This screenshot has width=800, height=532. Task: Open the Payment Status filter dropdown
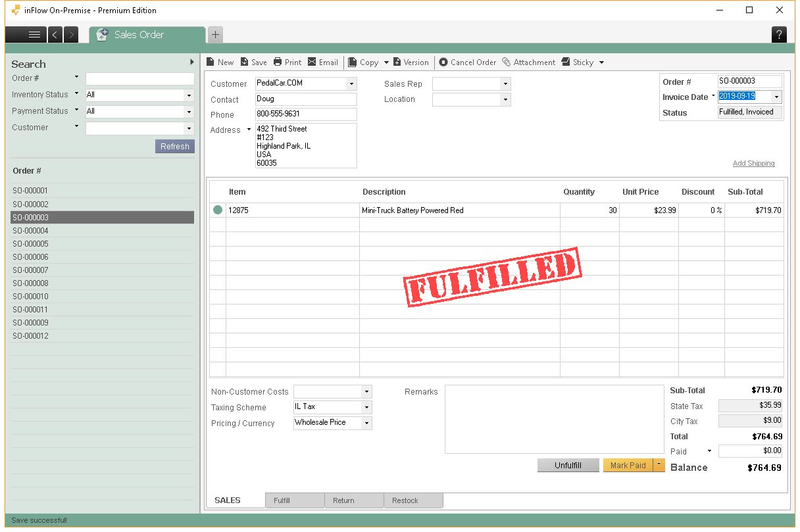point(189,111)
